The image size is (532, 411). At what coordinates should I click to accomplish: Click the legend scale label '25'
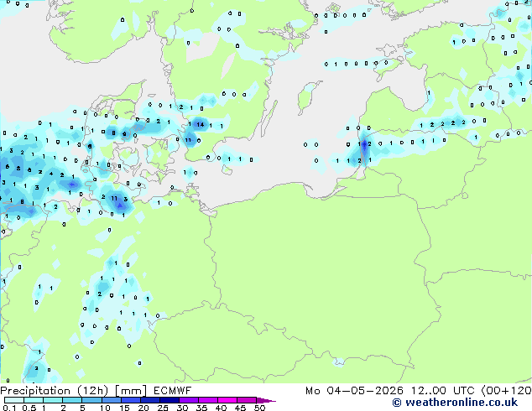pos(163,408)
